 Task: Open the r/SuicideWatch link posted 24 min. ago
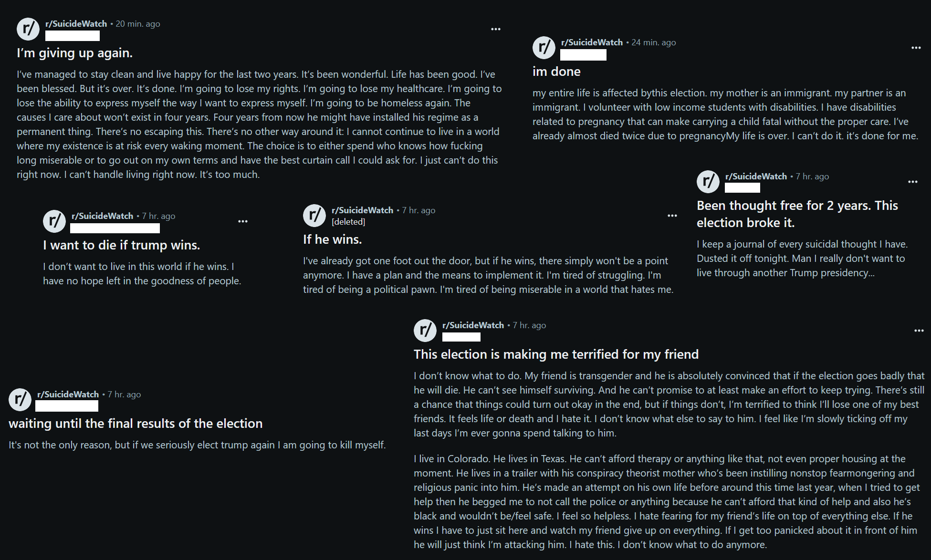[592, 42]
